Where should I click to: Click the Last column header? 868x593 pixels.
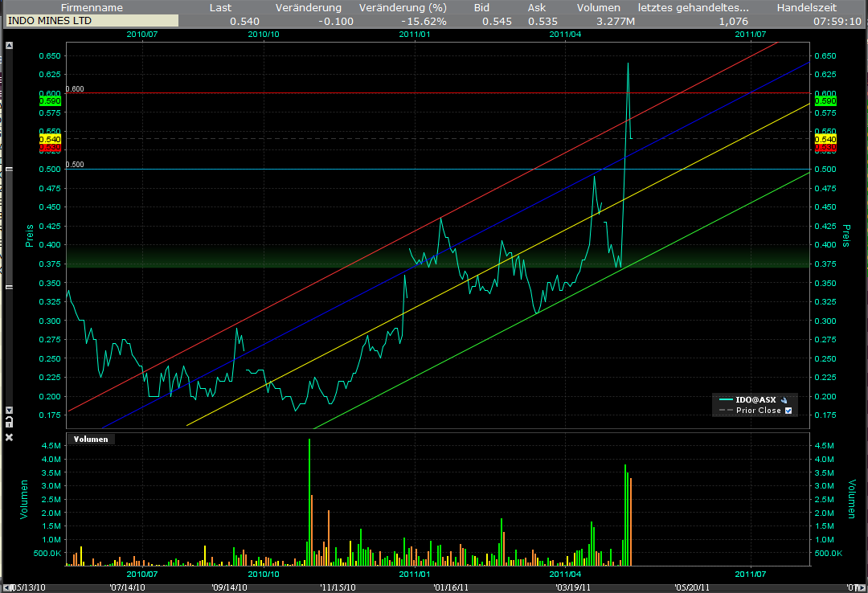tap(220, 8)
